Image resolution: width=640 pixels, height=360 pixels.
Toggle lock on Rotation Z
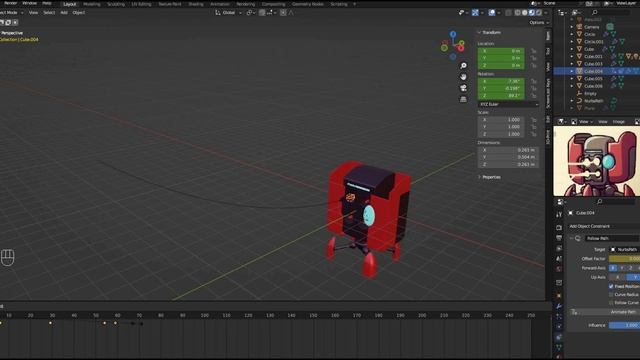[x=533, y=96]
